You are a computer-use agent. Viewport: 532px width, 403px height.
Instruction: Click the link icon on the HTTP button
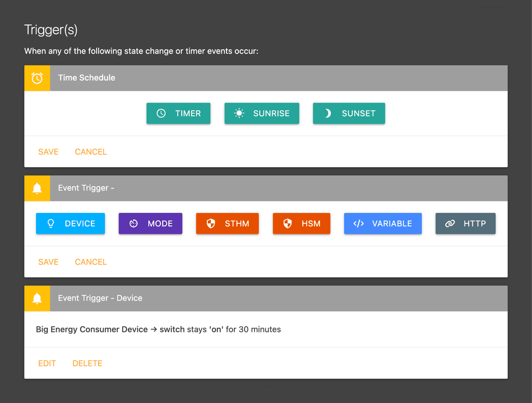click(449, 223)
